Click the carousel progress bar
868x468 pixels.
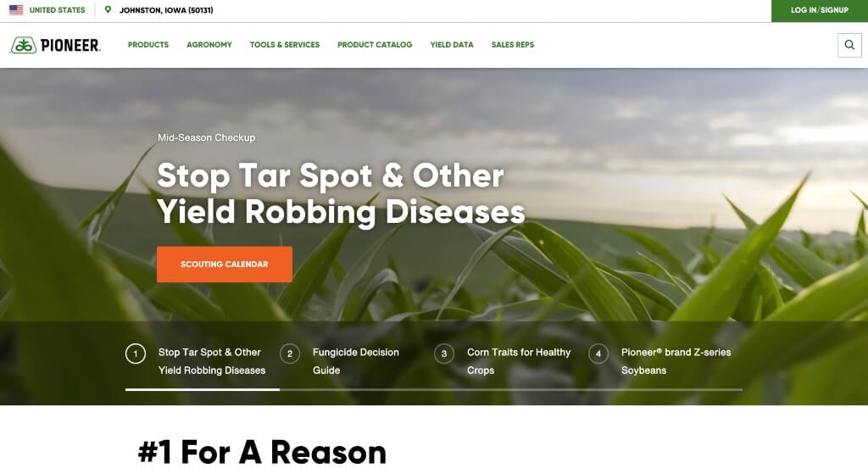pos(433,389)
